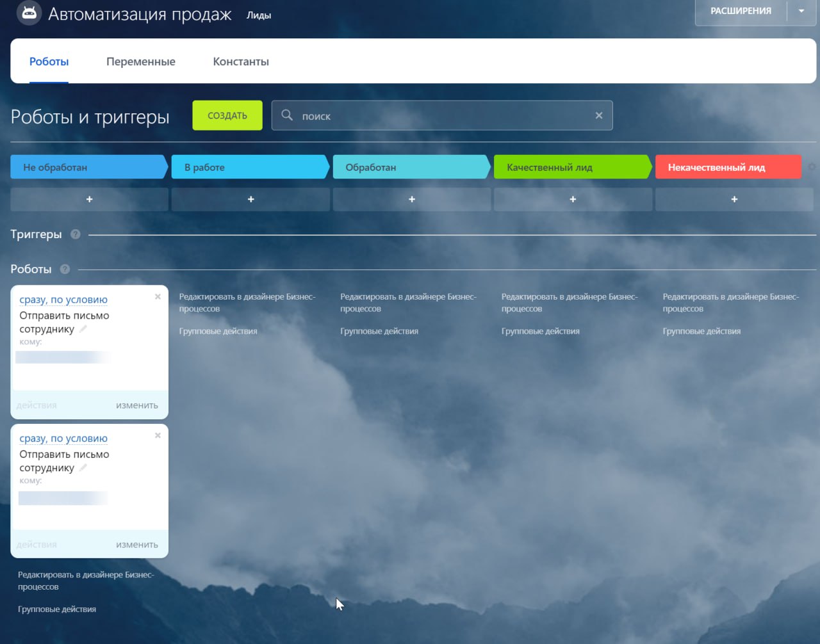The width and height of the screenshot is (820, 644).
Task: Click the РАСШИРЕНИЯ button
Action: (x=741, y=11)
